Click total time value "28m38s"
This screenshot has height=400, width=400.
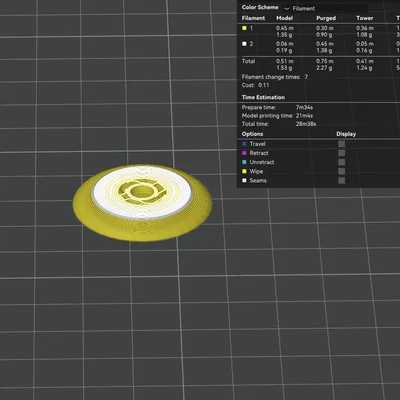click(306, 124)
